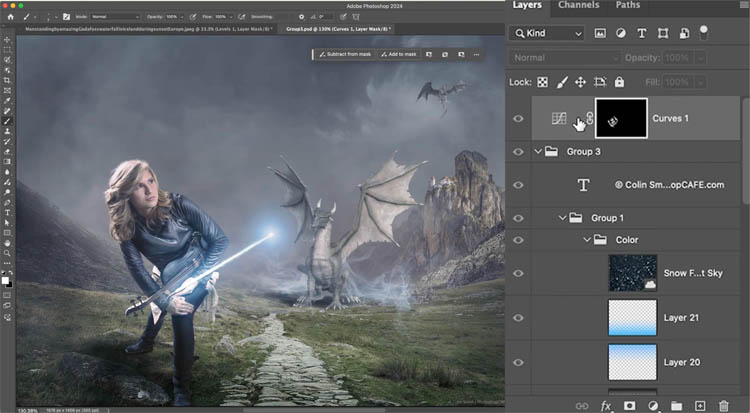Screen dimensions: 750x413
Task: Click the symmetry butterfly icon
Action: coord(356,17)
